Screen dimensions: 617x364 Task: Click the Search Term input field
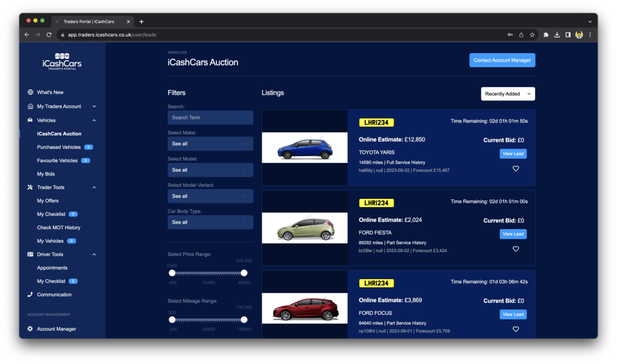click(x=210, y=118)
